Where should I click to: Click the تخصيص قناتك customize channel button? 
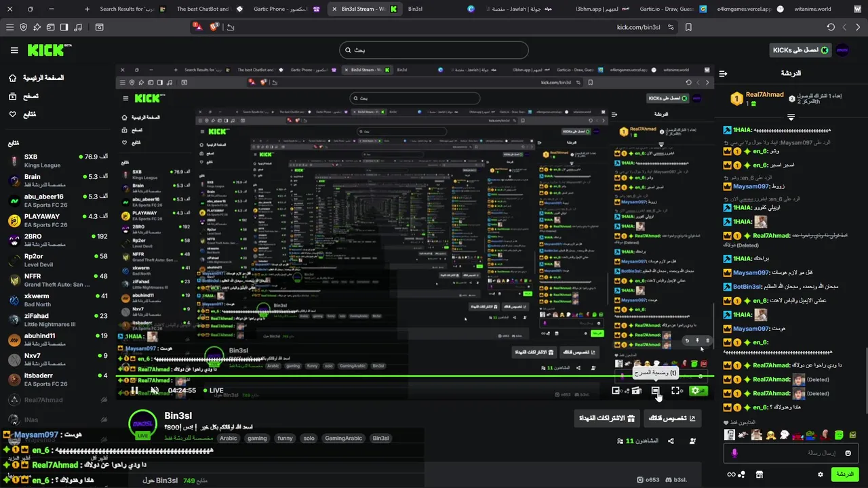pyautogui.click(x=673, y=418)
